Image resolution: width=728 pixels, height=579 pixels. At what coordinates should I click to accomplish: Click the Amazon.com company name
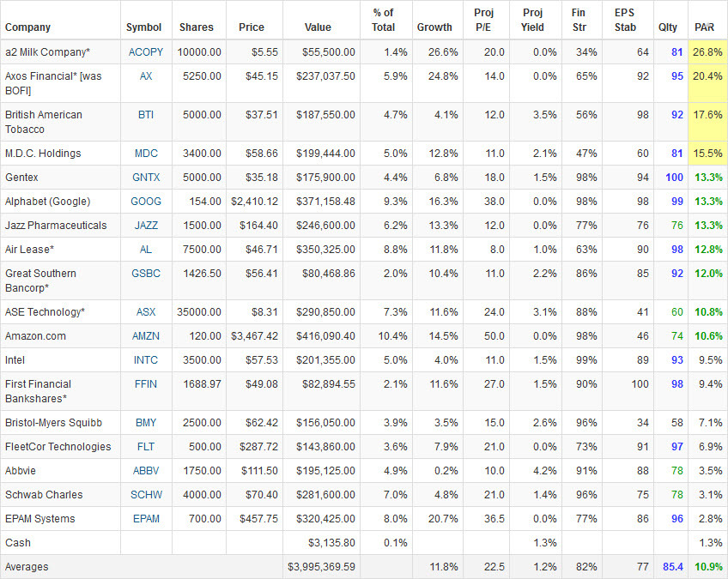click(x=35, y=336)
